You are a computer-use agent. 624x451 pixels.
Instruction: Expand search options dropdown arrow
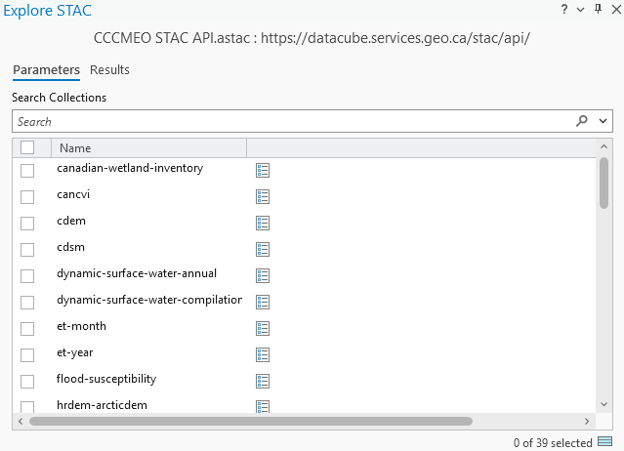coord(603,121)
